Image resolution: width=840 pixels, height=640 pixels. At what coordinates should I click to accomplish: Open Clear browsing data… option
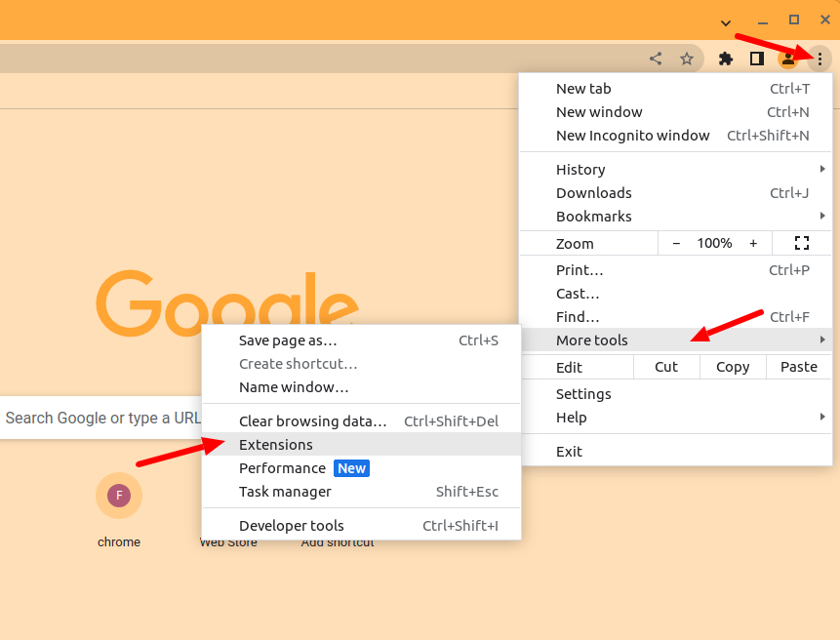(x=361, y=421)
